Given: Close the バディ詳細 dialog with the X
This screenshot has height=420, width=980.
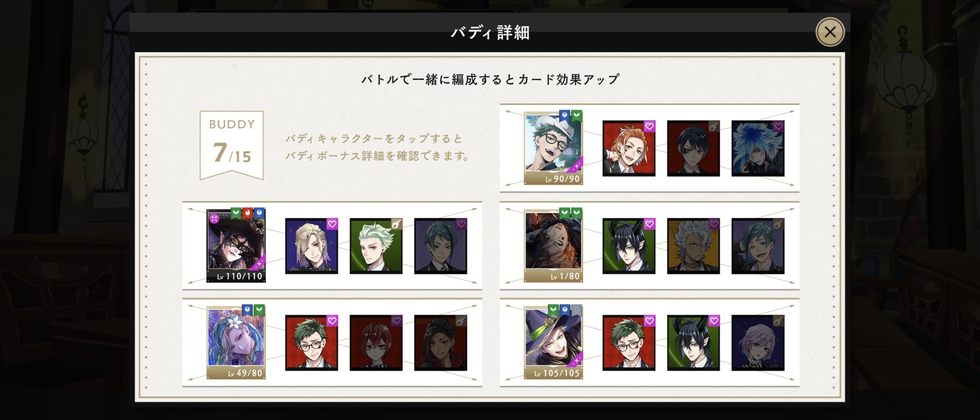Looking at the screenshot, I should click(x=830, y=32).
